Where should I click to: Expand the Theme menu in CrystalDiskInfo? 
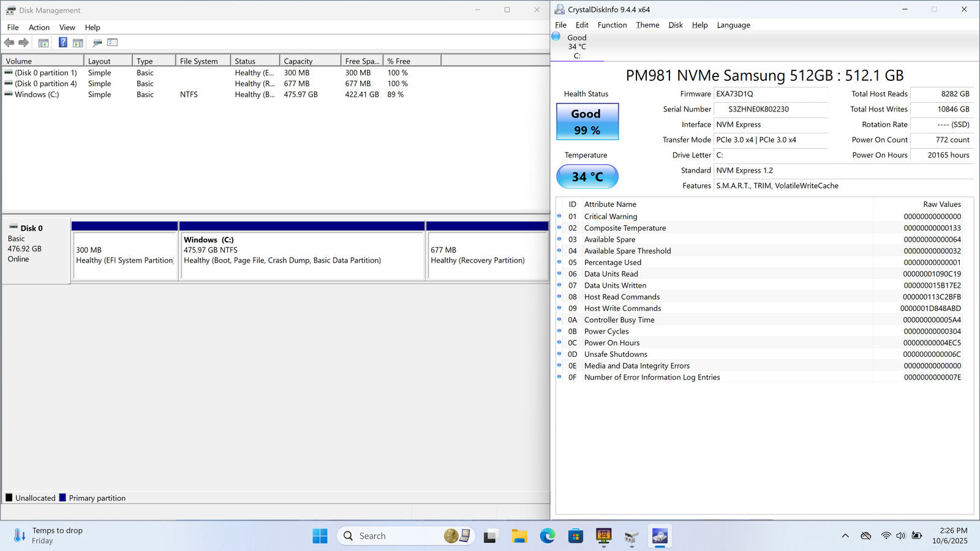click(647, 25)
